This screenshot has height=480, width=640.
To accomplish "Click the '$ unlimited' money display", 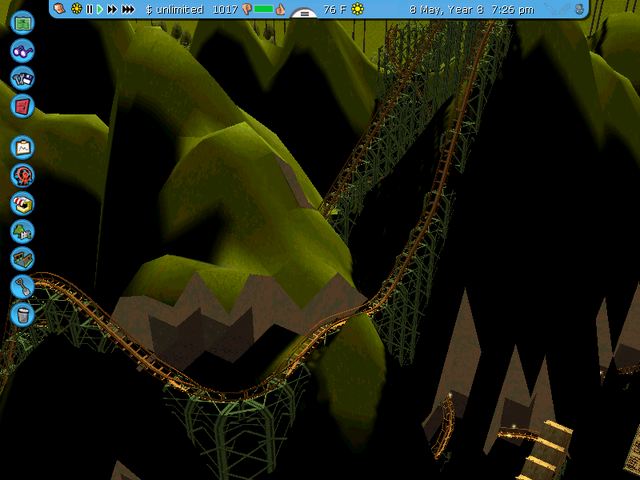I will (175, 9).
